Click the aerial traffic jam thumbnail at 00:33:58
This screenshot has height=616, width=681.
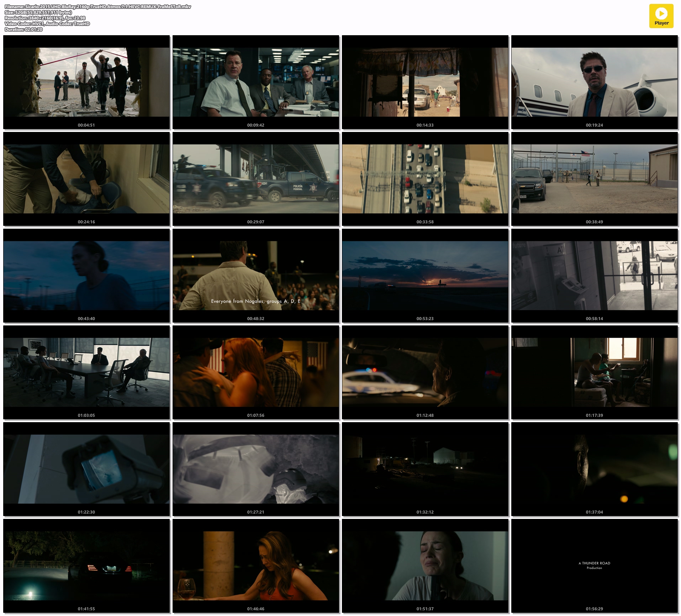point(425,179)
